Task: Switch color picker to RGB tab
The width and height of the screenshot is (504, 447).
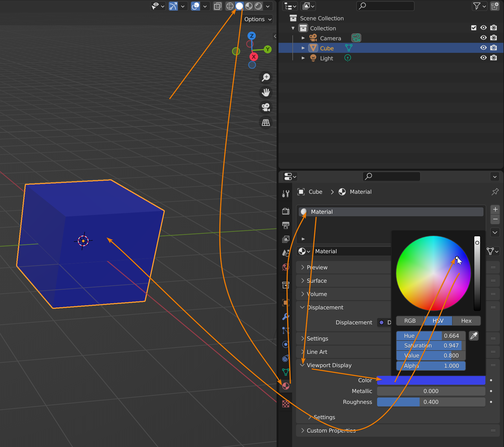Action: [410, 321]
